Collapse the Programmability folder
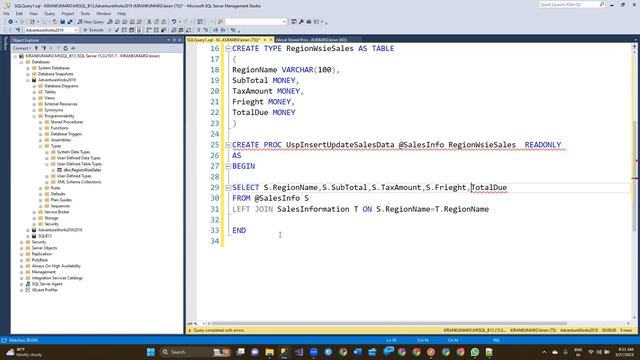This screenshot has width=640, height=360. point(34,116)
